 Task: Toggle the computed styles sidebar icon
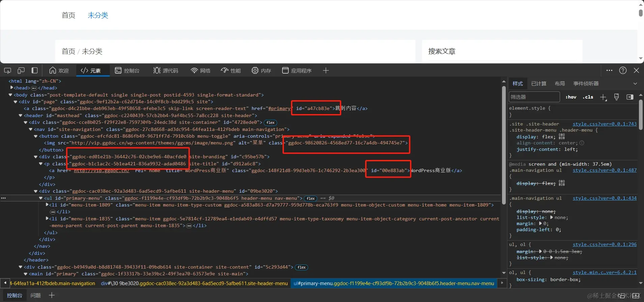630,97
